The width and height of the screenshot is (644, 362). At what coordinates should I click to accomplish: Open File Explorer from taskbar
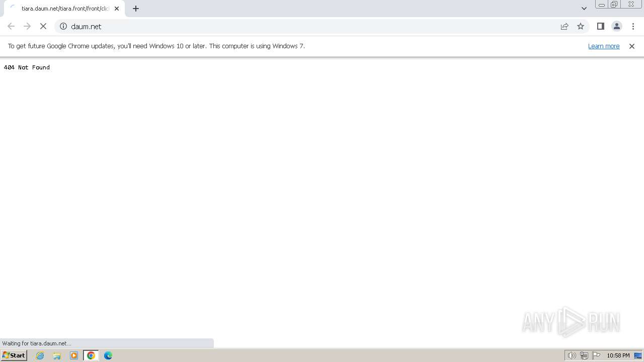[x=57, y=355]
